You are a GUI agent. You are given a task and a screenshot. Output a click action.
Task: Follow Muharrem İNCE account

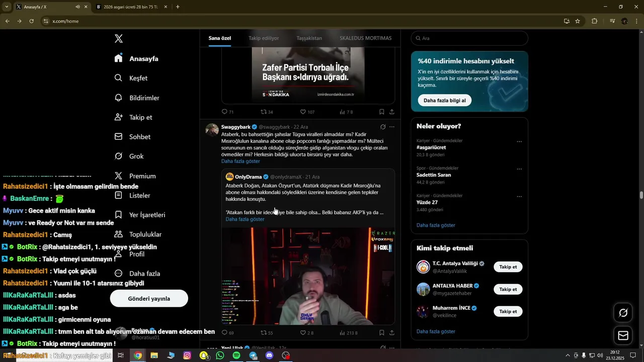pyautogui.click(x=508, y=311)
